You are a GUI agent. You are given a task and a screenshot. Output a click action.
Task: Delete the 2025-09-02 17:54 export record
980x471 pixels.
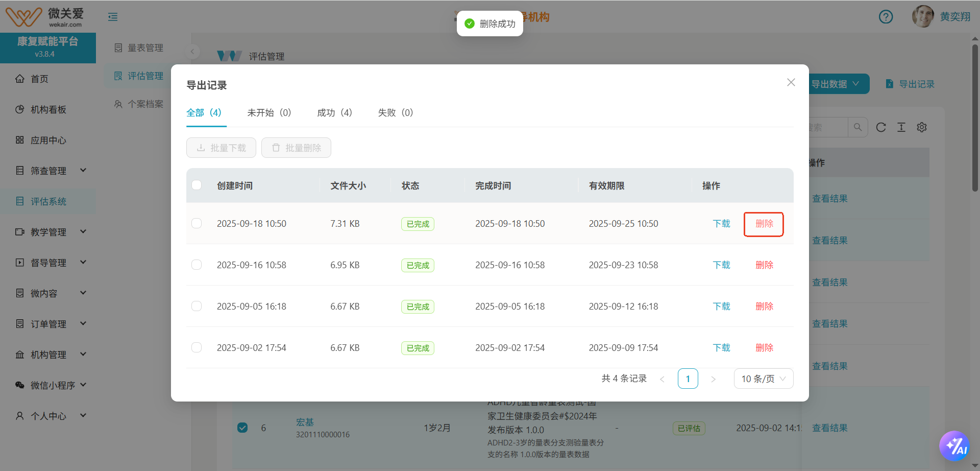[764, 347]
